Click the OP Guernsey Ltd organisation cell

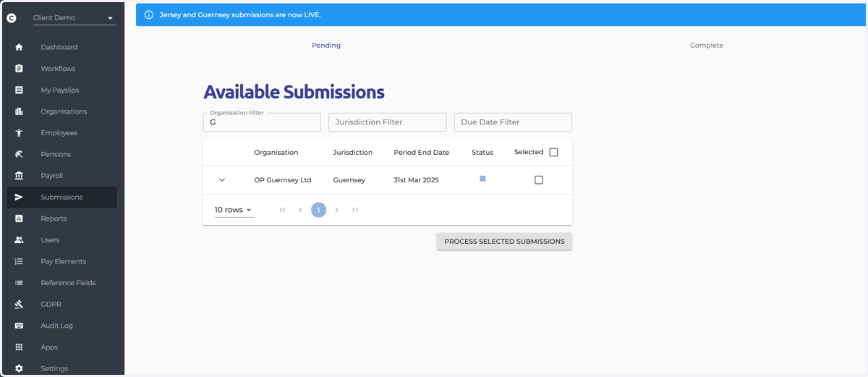pos(282,180)
